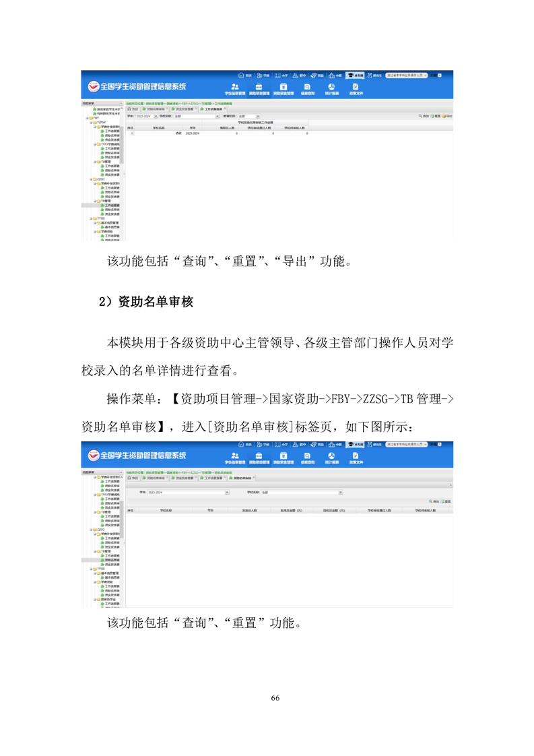Viewport: 534px width, 756px height.
Task: Open 资助资金管理 module in first screenshot
Action: coord(283,89)
